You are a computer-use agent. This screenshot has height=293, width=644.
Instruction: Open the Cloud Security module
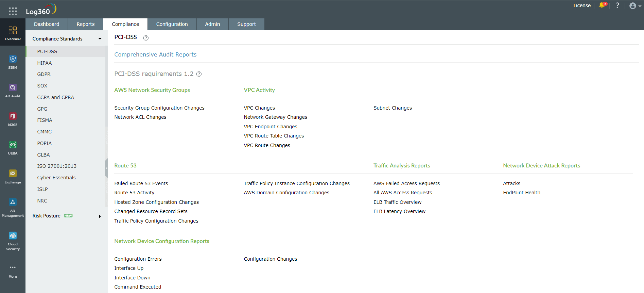[13, 241]
